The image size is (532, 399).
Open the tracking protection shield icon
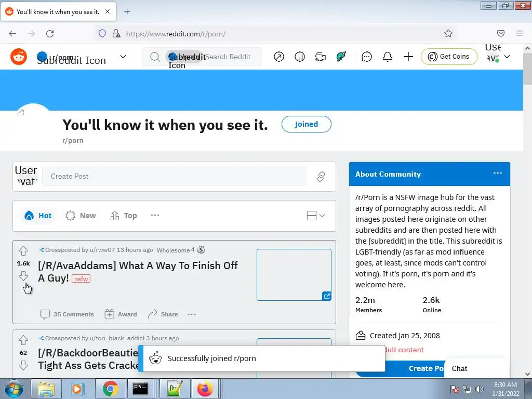tap(102, 33)
